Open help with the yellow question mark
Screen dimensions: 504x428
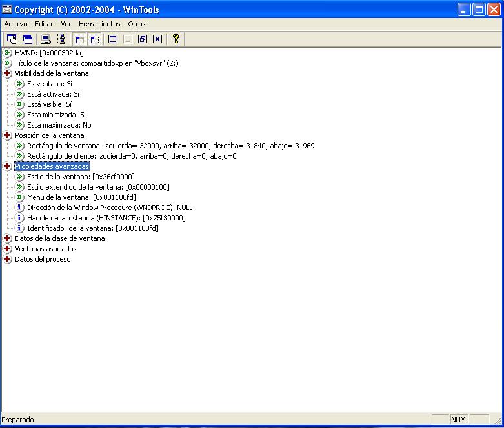click(176, 39)
